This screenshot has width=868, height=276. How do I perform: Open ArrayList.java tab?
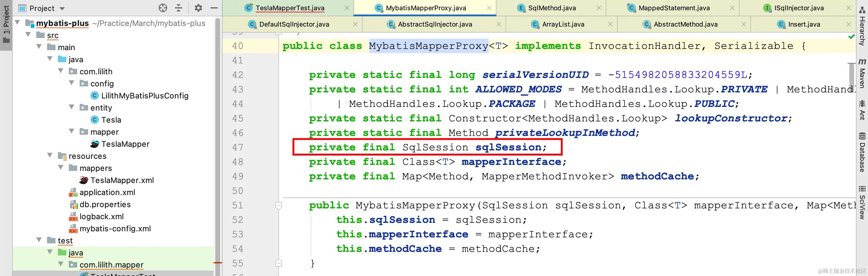(563, 24)
